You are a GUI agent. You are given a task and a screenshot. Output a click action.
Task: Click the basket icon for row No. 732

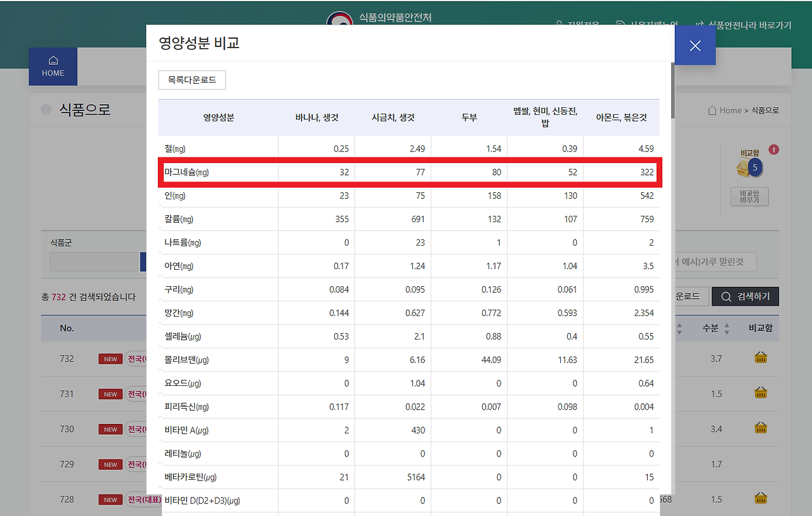coord(761,357)
